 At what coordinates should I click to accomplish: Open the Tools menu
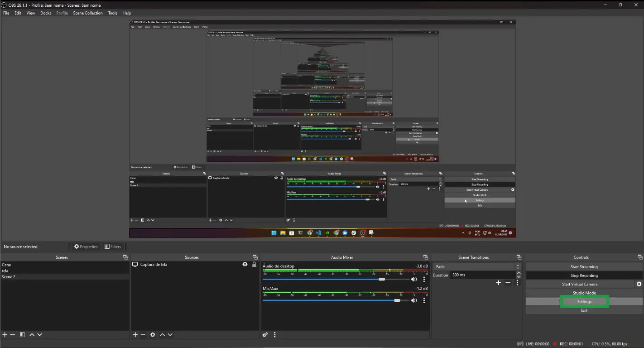point(112,13)
